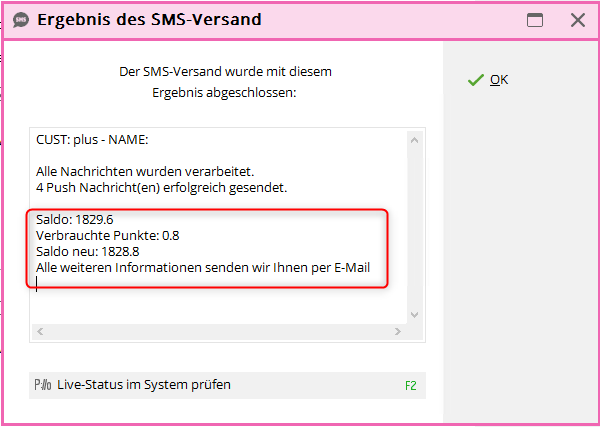Place cursor in 'Verbrauchte Punkte: 0.8' line

click(x=108, y=236)
